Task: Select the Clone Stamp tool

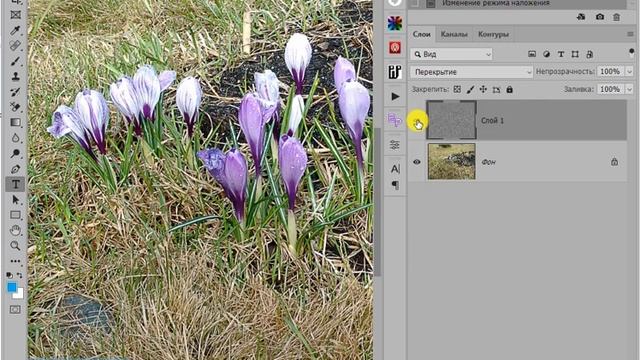Action: [16, 76]
